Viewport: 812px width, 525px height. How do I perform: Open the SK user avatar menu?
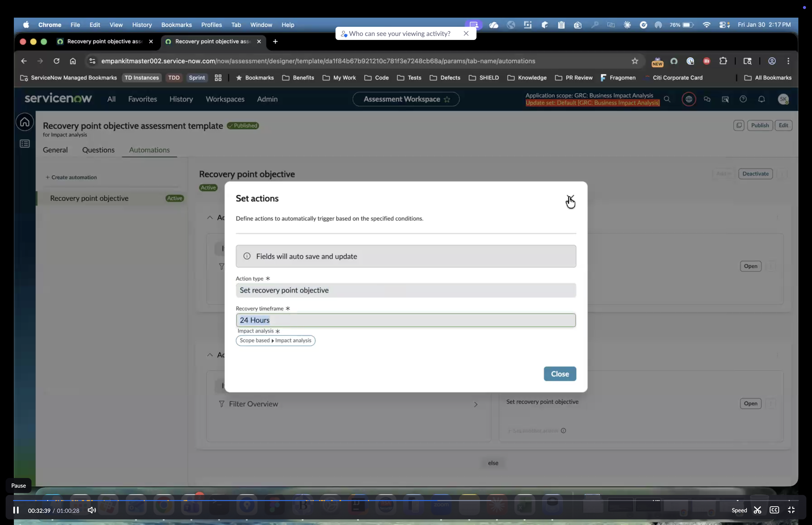click(783, 99)
